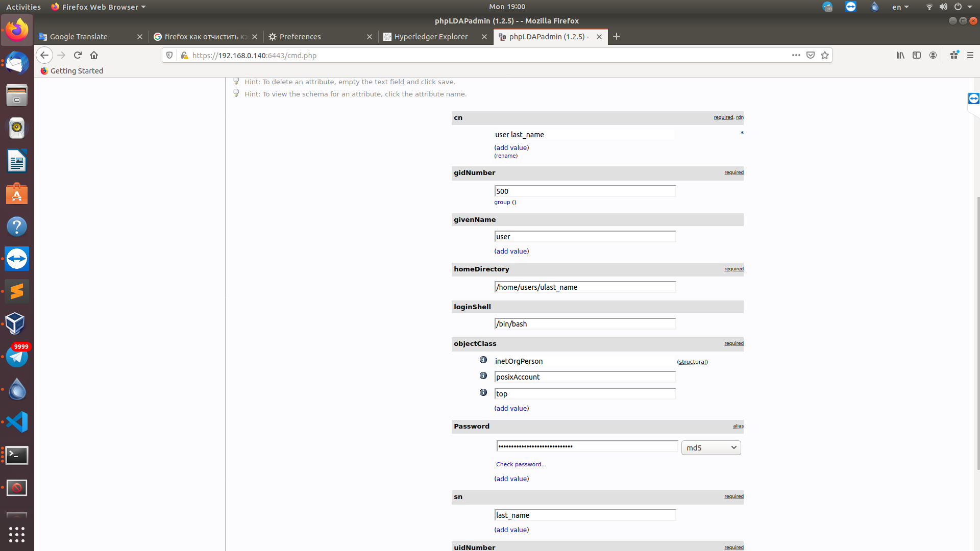Click rename link under cn
The height and width of the screenshot is (551, 980).
tap(506, 156)
